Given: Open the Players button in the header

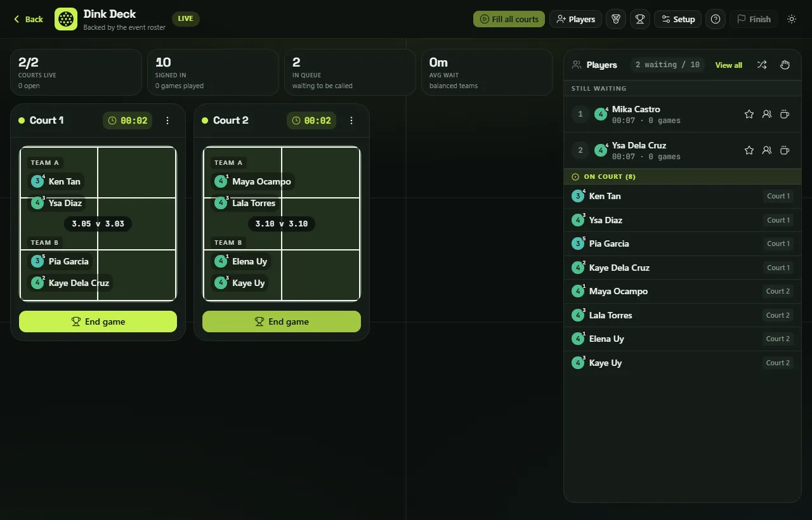Looking at the screenshot, I should (x=575, y=19).
